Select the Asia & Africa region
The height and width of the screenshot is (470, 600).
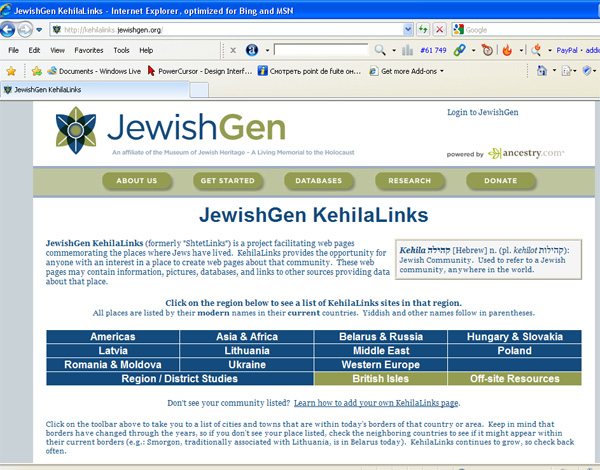tap(247, 336)
